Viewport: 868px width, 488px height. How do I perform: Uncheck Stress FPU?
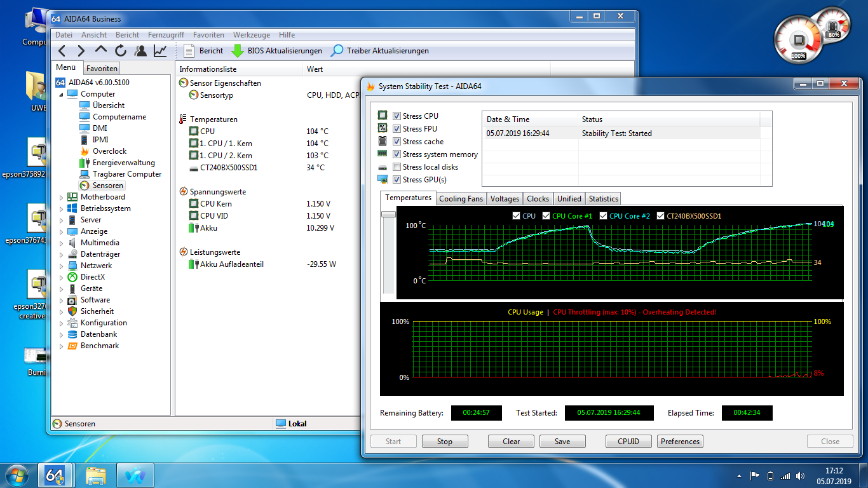(397, 129)
